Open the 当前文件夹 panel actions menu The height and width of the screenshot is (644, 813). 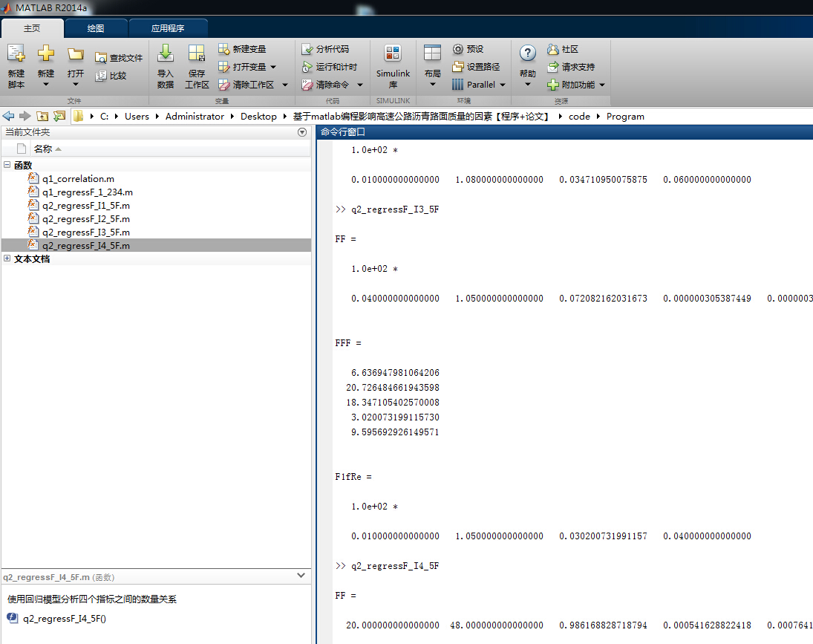click(x=302, y=132)
